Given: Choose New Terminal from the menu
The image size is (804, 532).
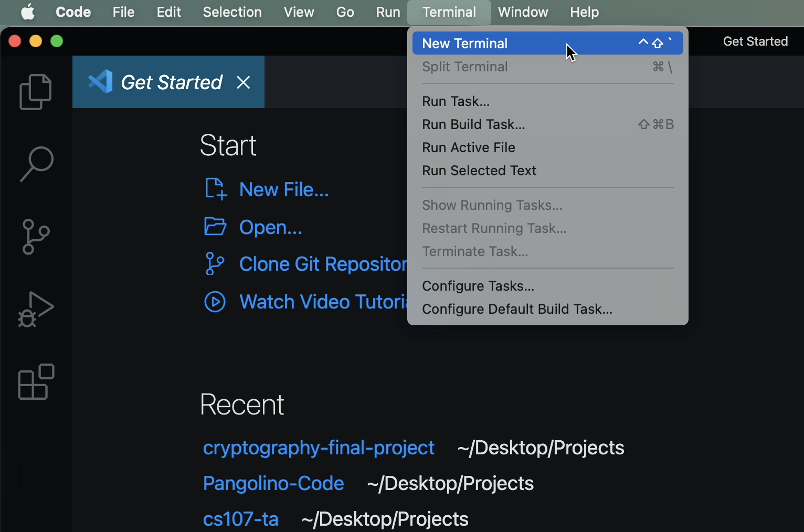Looking at the screenshot, I should point(547,43).
